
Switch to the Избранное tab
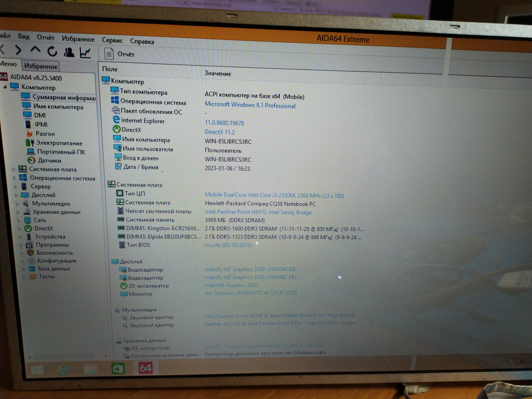[x=41, y=66]
